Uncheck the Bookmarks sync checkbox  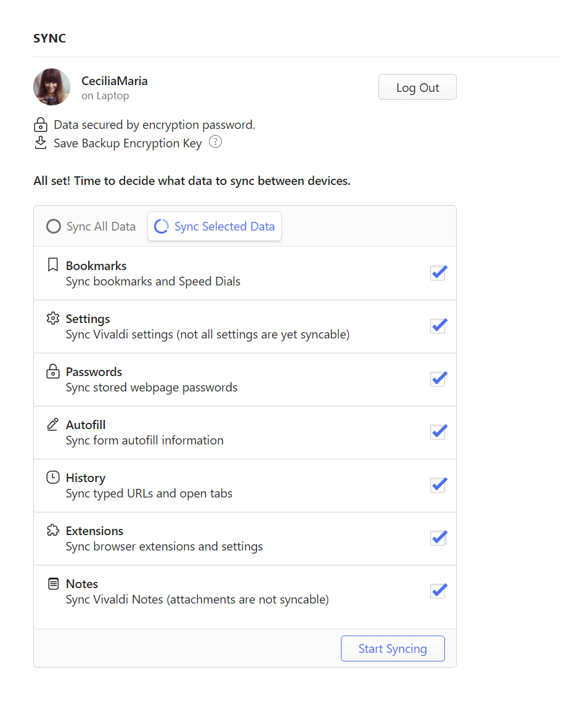point(438,272)
